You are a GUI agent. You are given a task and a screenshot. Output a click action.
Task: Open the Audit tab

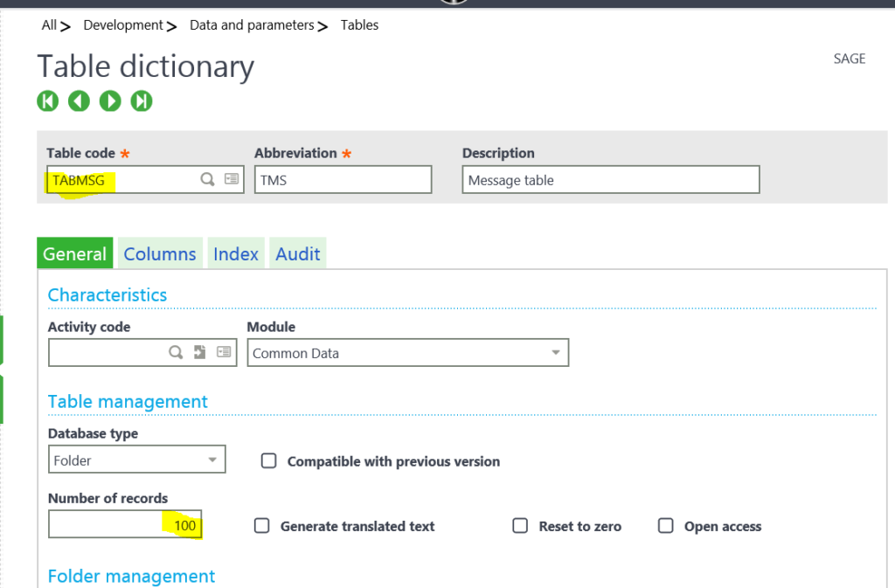pos(298,253)
